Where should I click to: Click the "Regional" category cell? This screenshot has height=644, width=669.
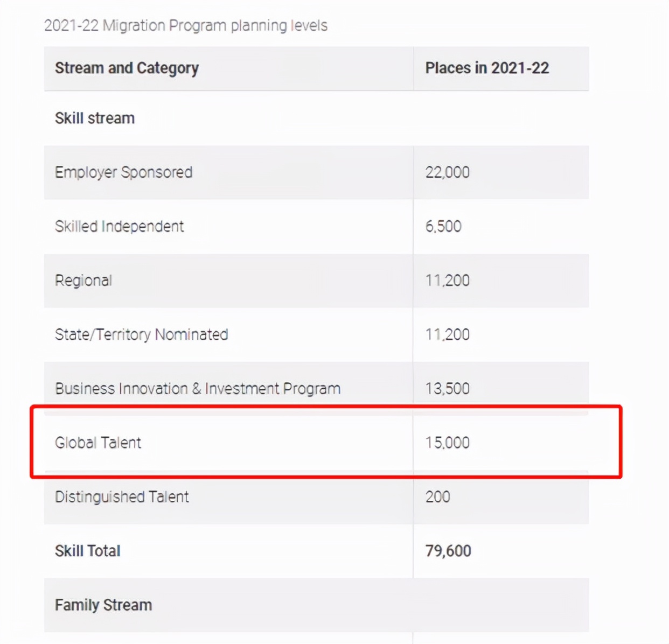coord(83,281)
